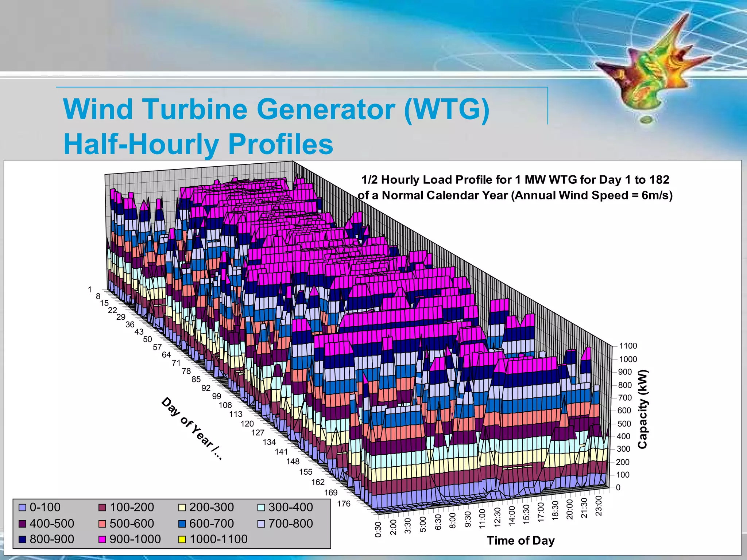Screen dimensions: 747x560
Task: Click the 300-400 legend color swatch
Action: coord(261,507)
